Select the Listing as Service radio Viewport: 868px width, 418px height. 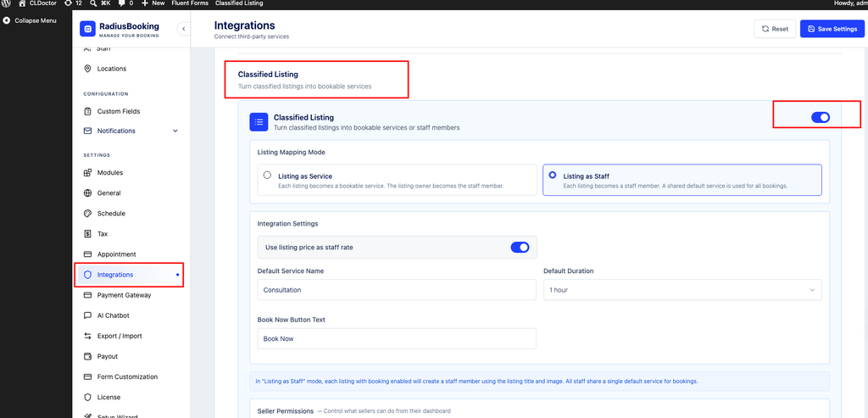(x=267, y=175)
